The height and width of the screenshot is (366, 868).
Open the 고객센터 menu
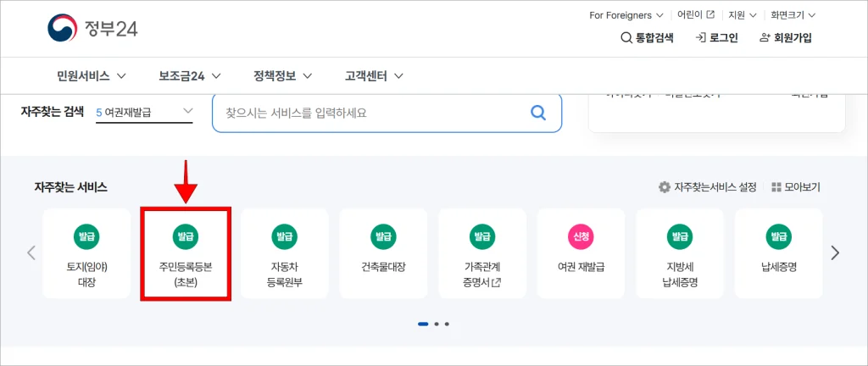374,75
